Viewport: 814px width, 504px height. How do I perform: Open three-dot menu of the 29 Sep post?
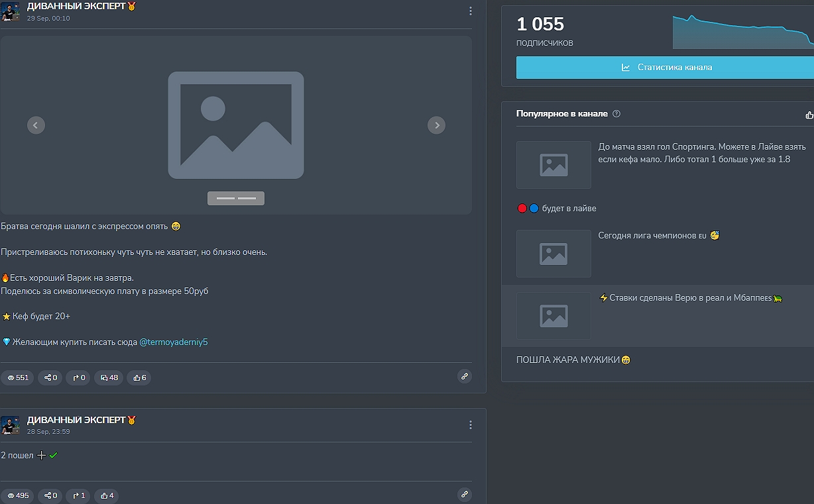(471, 11)
